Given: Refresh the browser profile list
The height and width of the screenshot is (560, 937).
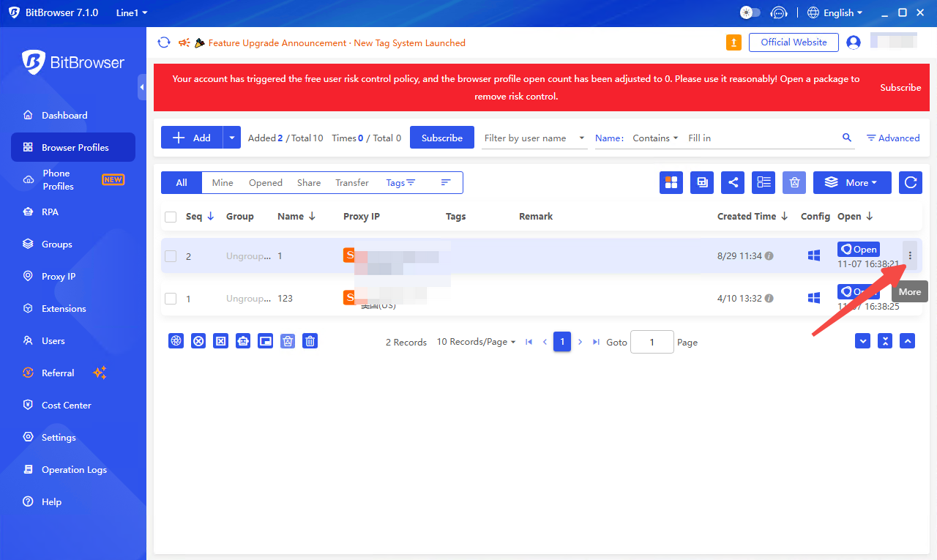Looking at the screenshot, I should (910, 182).
